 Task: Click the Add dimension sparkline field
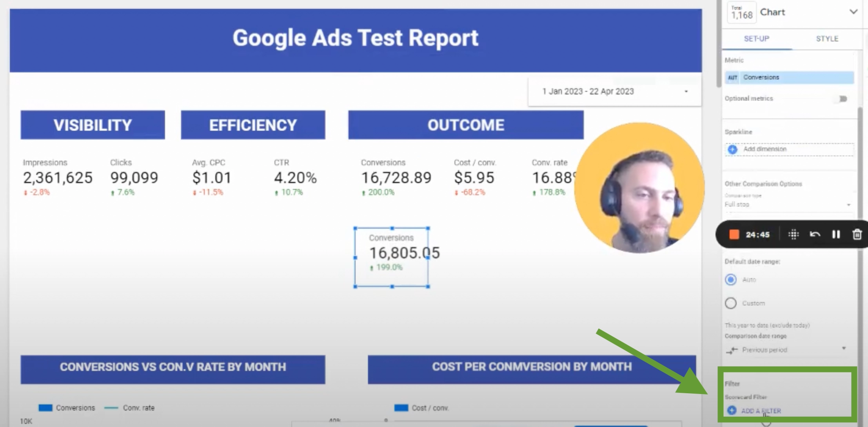pos(790,149)
